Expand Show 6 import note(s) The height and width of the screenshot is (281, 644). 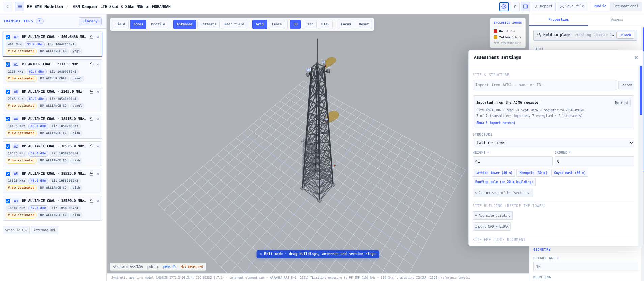pos(496,123)
